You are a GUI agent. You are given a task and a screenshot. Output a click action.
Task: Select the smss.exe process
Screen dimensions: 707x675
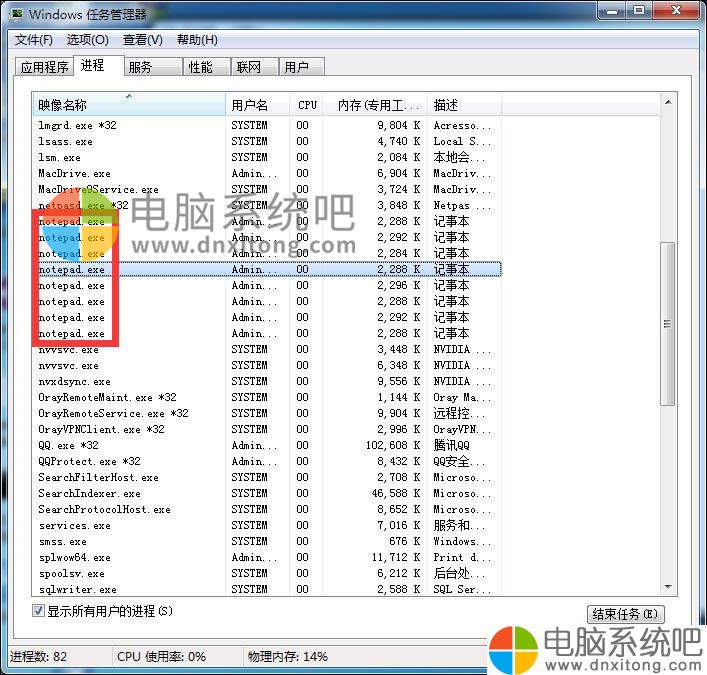coord(266,542)
